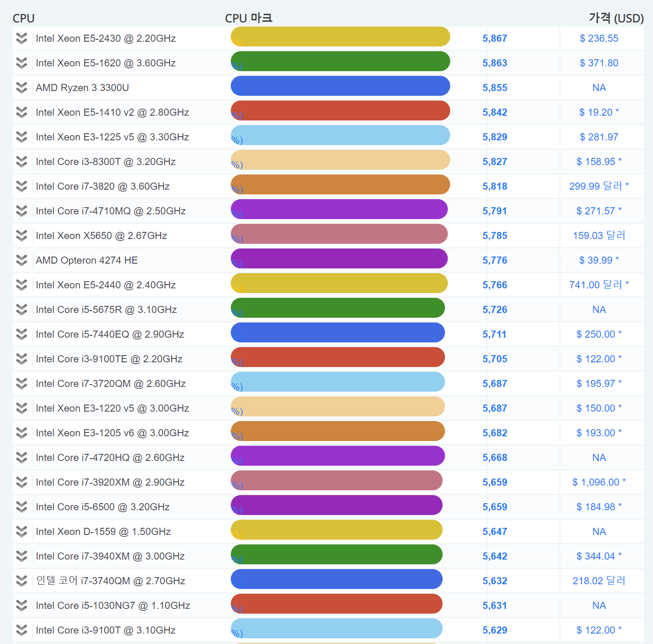Click the 741.00 달러 price for Xeon E5-2440
Viewport: 653px width, 644px height.
pos(599,285)
